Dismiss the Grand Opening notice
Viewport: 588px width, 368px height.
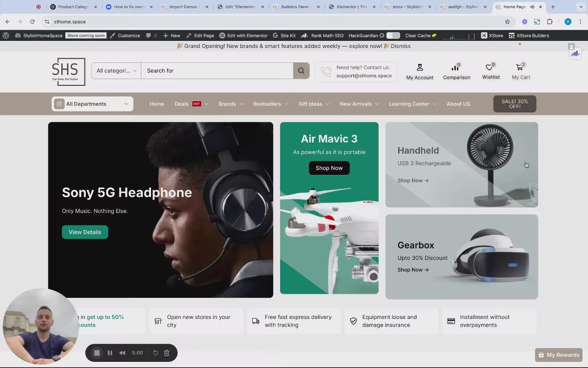[401, 46]
